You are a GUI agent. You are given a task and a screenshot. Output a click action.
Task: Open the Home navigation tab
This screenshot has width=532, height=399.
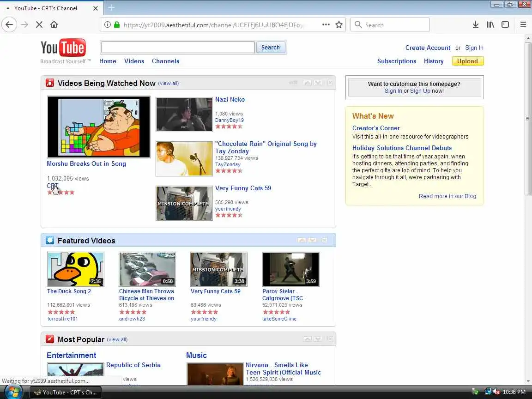[108, 61]
